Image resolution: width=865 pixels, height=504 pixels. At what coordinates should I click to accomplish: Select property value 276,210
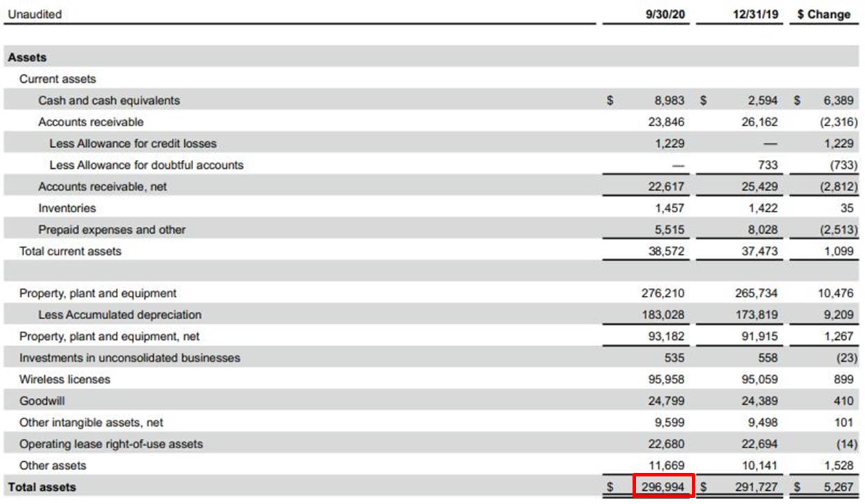pos(663,293)
